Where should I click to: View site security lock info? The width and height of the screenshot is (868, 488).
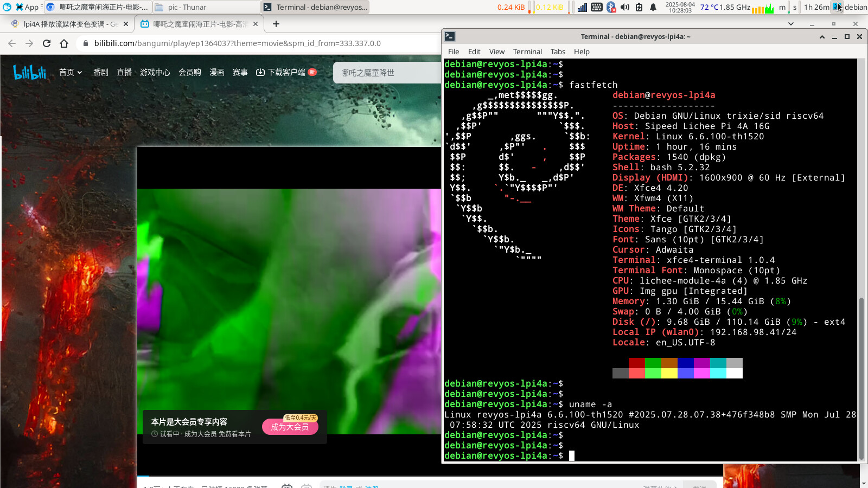[x=85, y=43]
